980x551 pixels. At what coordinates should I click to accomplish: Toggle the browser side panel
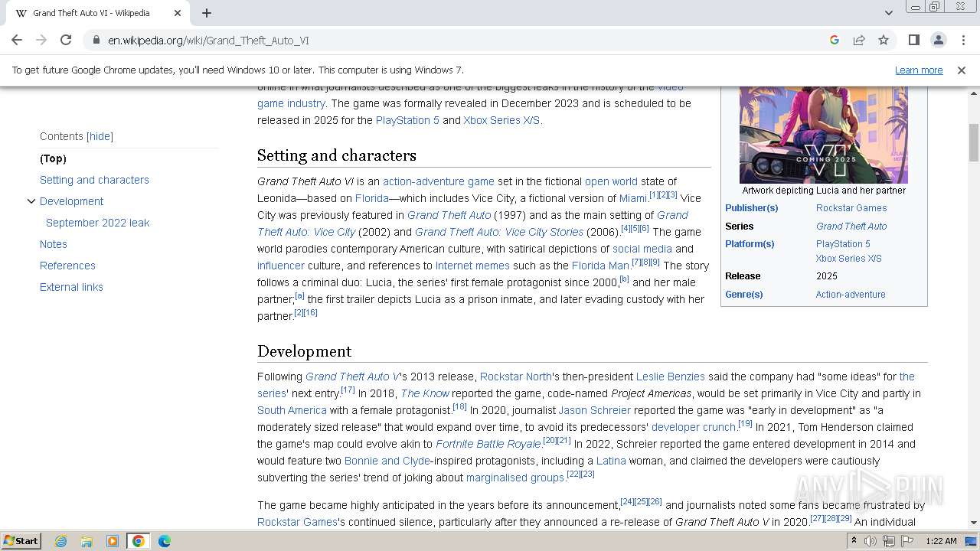[x=913, y=41]
